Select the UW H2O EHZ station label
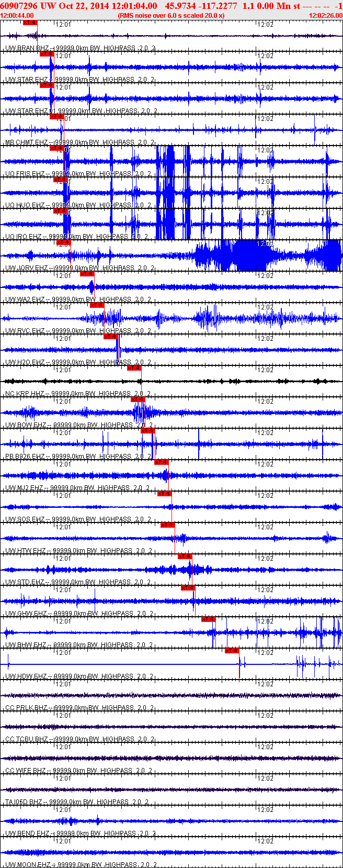 [x=78, y=362]
